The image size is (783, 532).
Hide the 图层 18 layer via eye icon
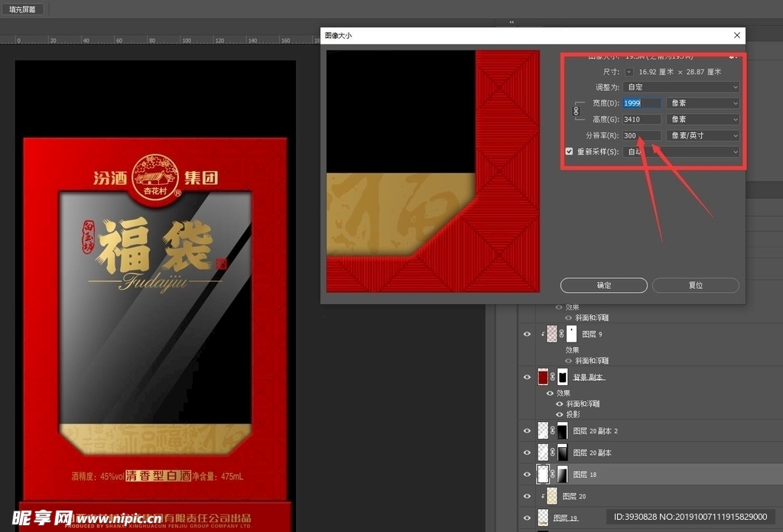click(526, 475)
